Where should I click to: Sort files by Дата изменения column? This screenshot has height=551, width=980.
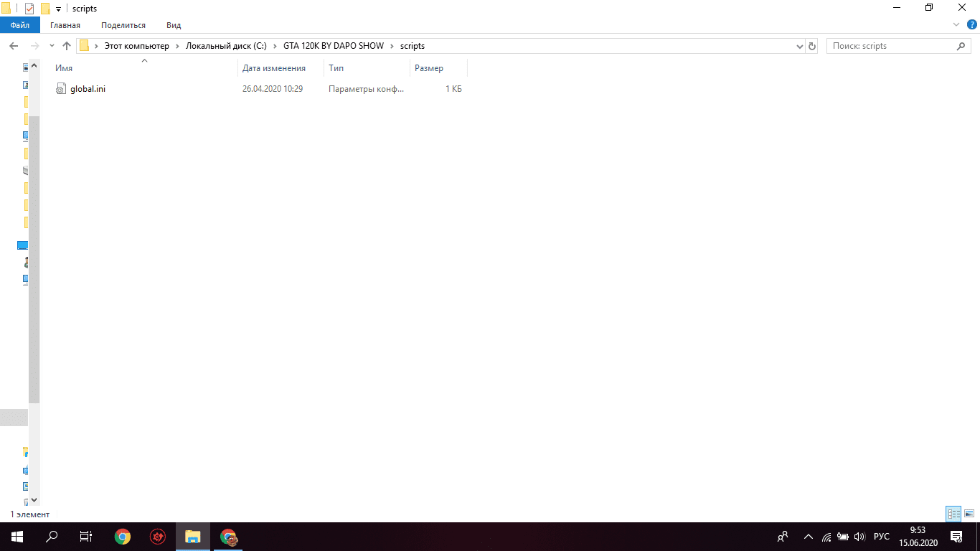274,68
